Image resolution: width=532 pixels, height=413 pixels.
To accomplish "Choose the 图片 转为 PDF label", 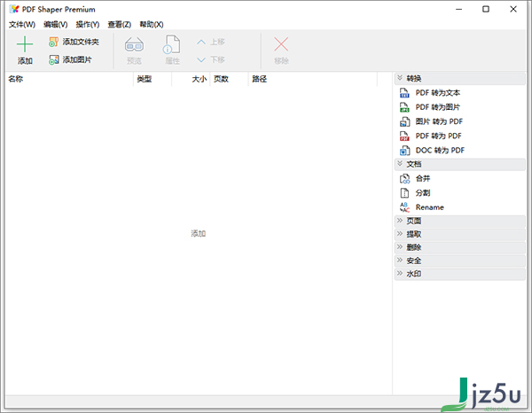I will (439, 121).
